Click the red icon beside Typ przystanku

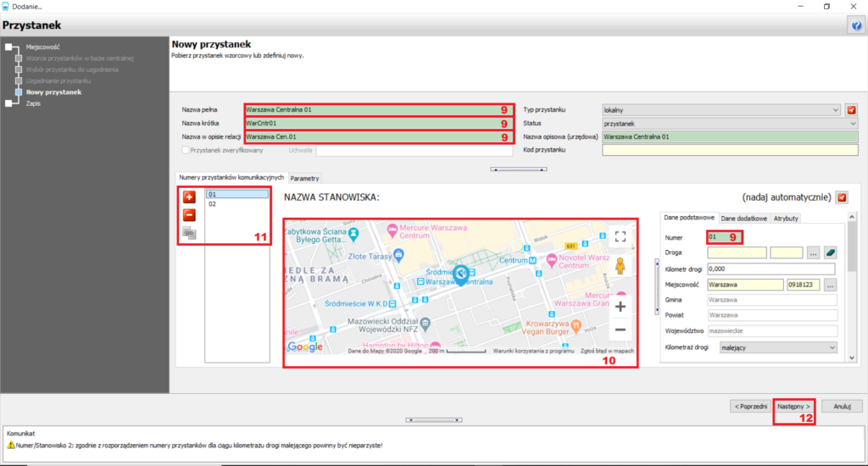tap(851, 110)
